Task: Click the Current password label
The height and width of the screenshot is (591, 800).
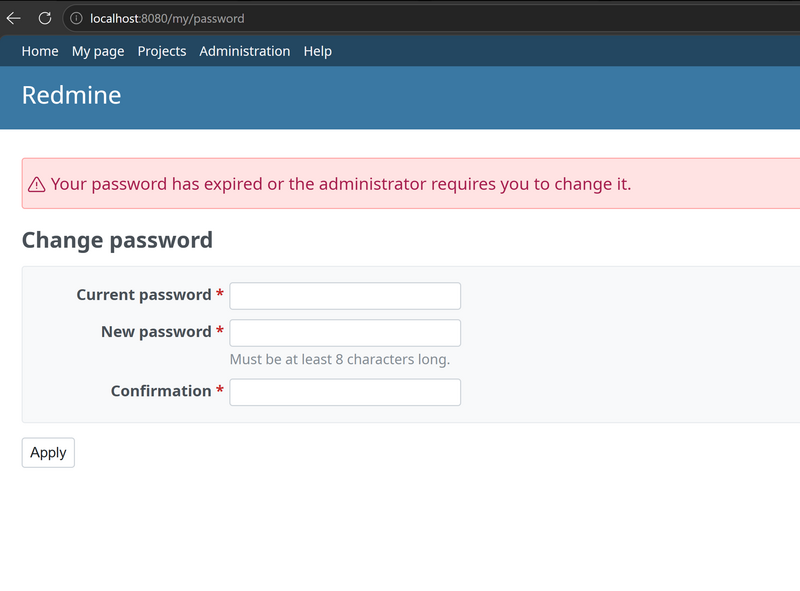Action: (144, 294)
